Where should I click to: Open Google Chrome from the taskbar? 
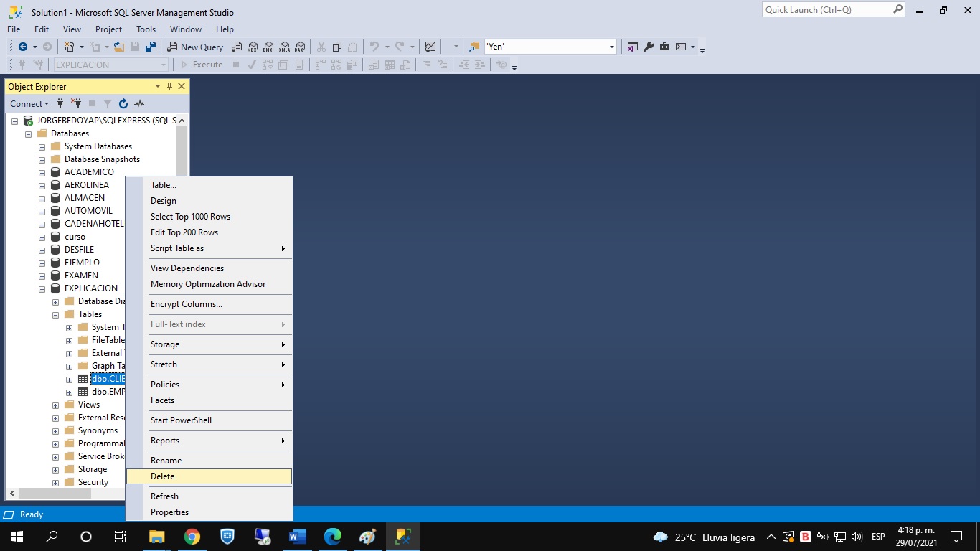(x=192, y=537)
